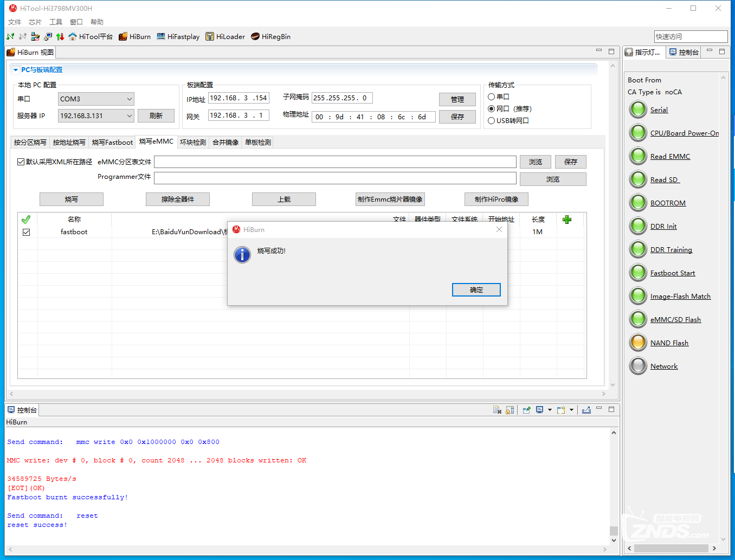The image size is (735, 560).
Task: Click the eMMC分区表文件 input field
Action: 335,162
